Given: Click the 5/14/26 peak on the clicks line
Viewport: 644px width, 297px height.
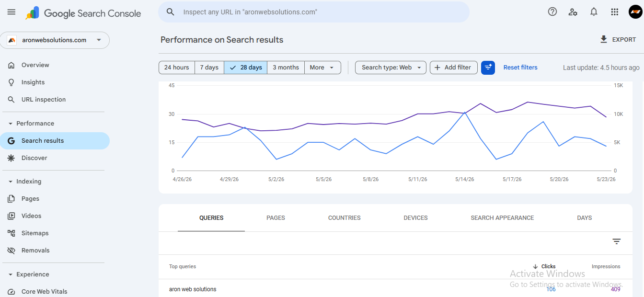Looking at the screenshot, I should pos(465,112).
